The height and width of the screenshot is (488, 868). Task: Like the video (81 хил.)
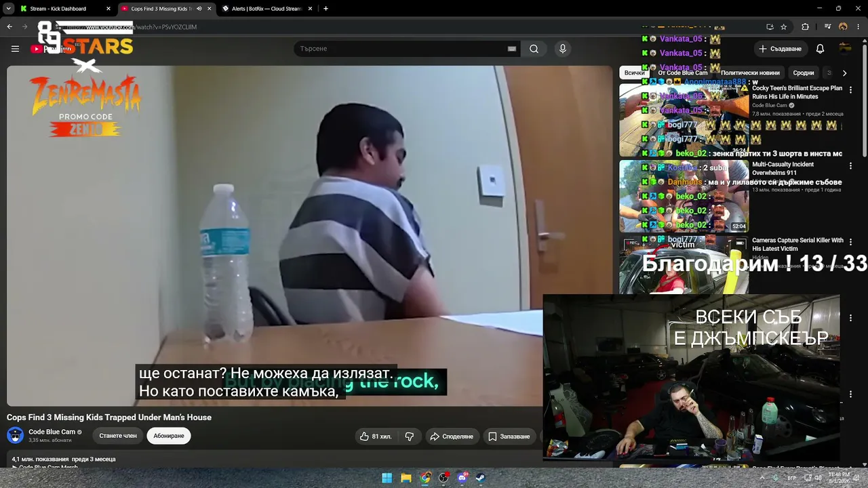376,436
